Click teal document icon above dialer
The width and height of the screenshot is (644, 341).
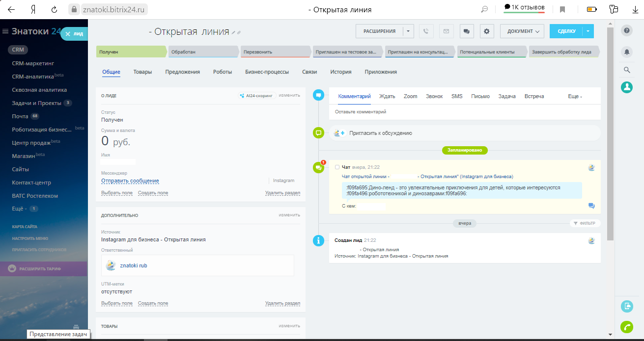(x=627, y=306)
